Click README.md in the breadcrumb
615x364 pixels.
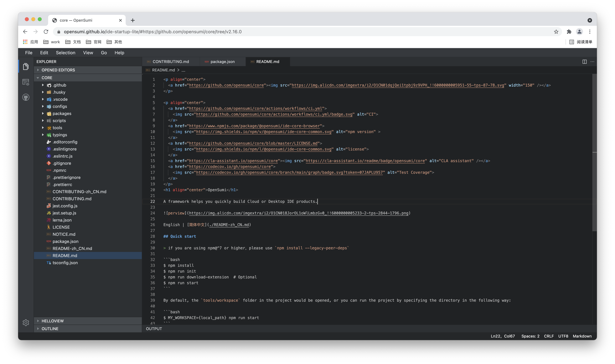pos(163,70)
